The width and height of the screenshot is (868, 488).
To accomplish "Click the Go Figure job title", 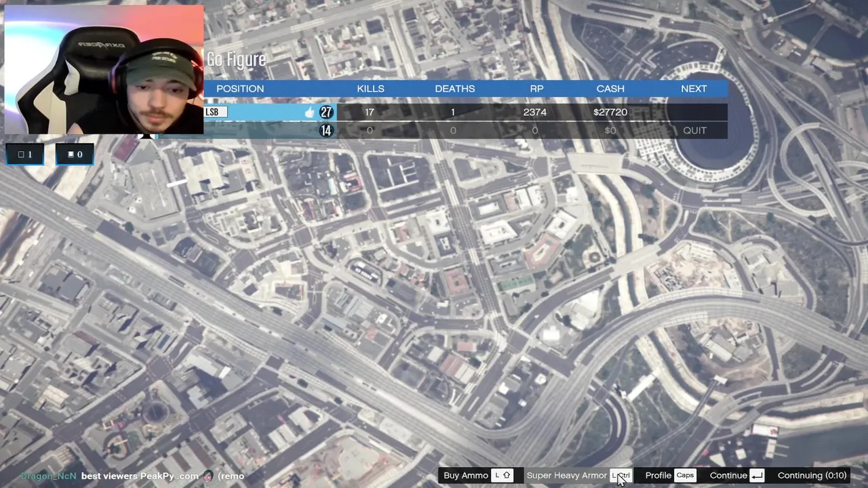I will [x=236, y=60].
